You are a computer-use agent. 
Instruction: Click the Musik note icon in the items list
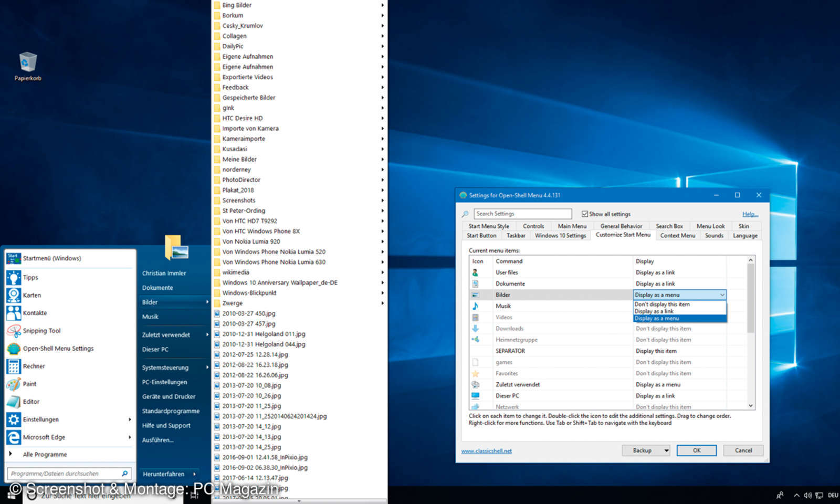[x=476, y=306]
